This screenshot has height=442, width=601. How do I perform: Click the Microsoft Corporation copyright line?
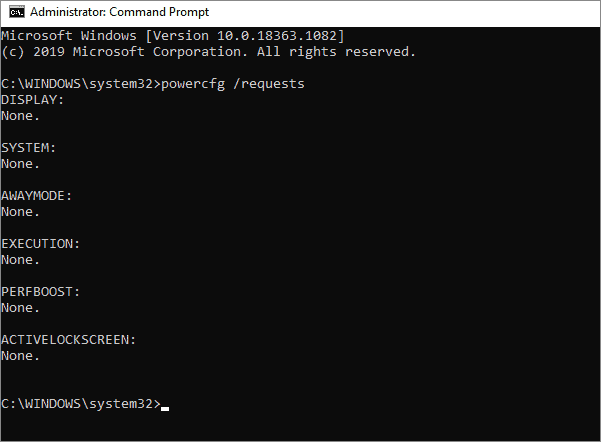(209, 52)
